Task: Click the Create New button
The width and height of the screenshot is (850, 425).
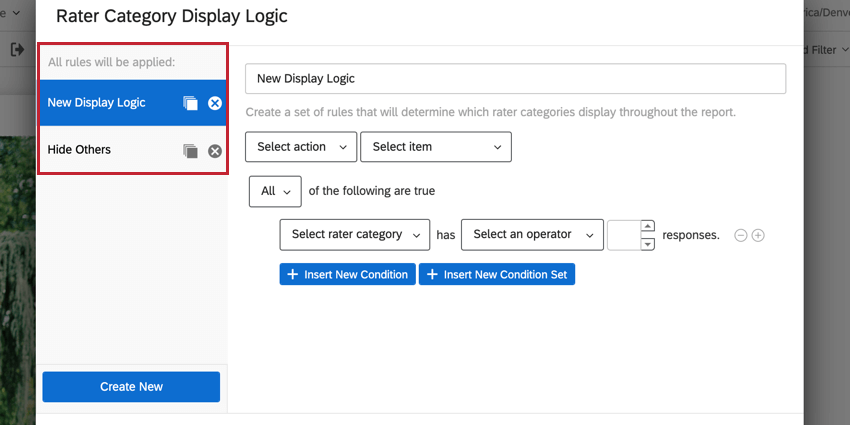Action: [x=131, y=387]
